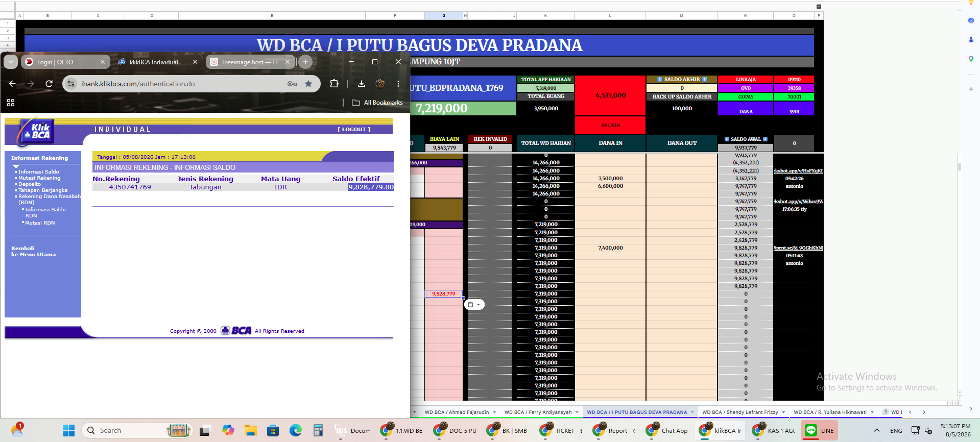Open the Ahmad Fajarudin sheet tab dropdown

[494, 412]
